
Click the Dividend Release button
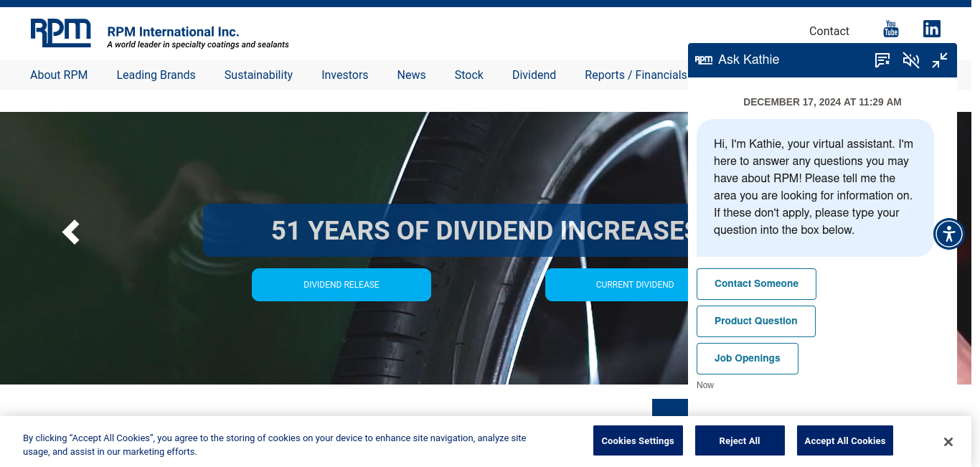(x=341, y=285)
